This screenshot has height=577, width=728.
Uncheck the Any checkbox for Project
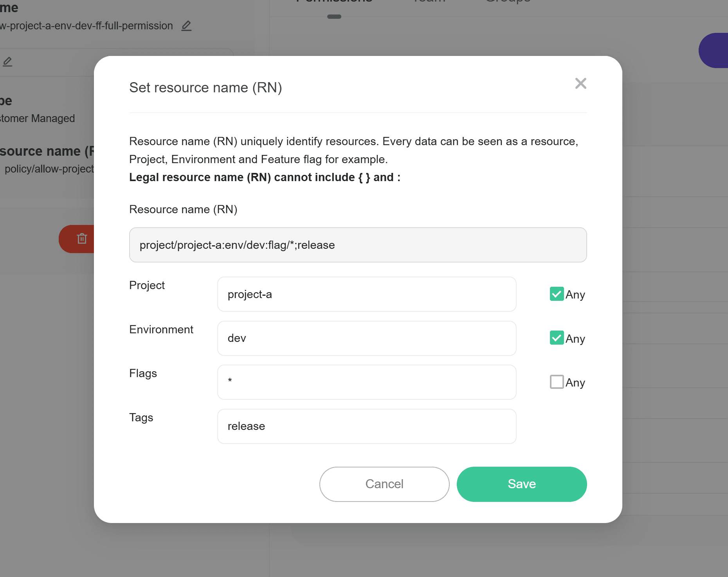(x=557, y=294)
